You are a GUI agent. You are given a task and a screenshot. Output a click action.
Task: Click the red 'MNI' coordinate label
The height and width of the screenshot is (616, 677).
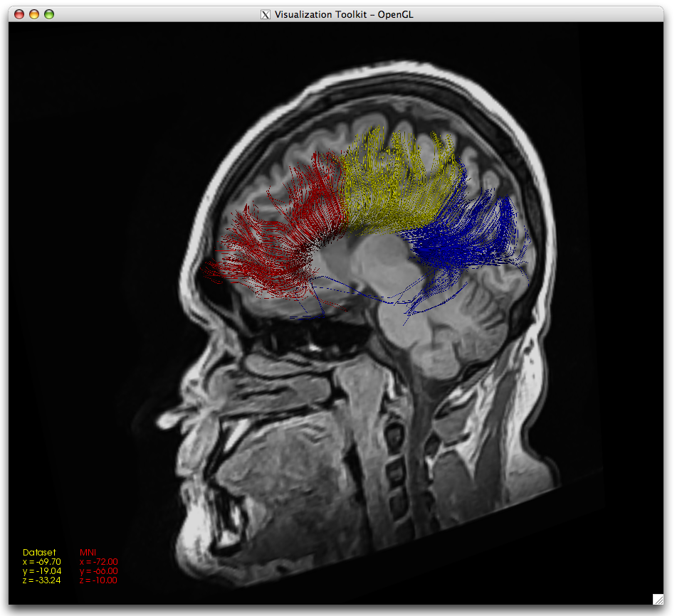[x=88, y=552]
